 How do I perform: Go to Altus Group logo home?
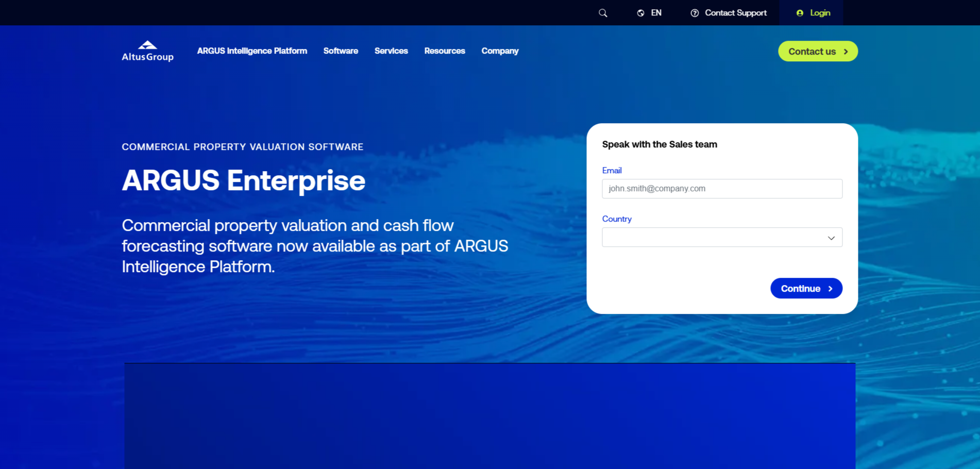point(147,51)
